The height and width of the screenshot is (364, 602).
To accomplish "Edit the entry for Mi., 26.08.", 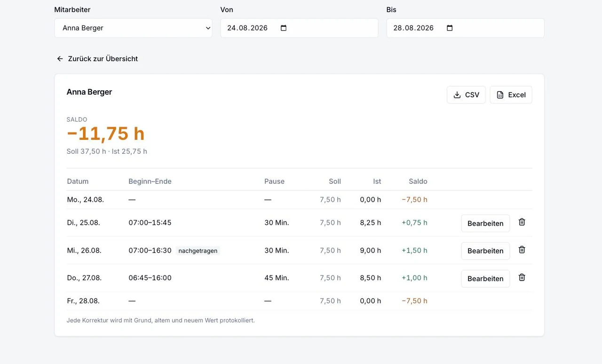I will pos(485,251).
